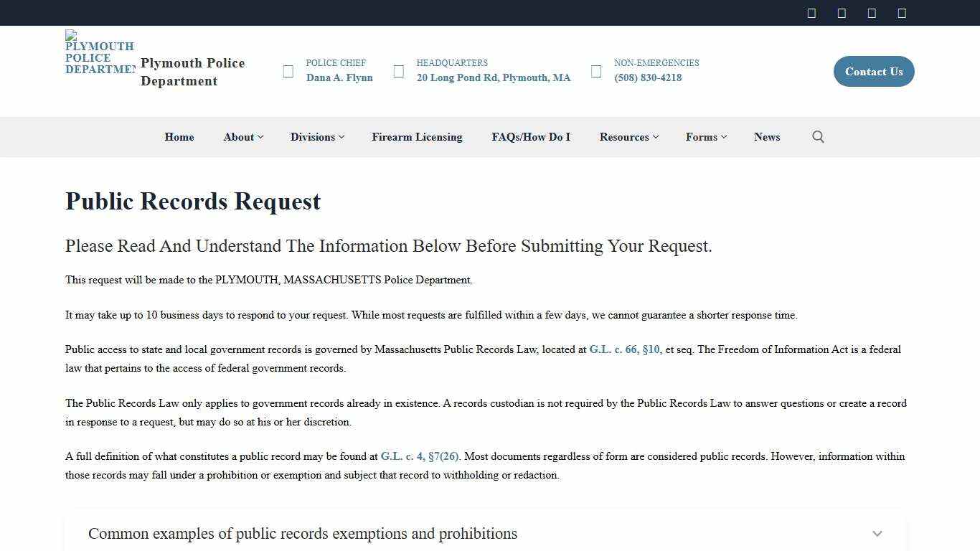Open the search using the magnifier icon
The width and height of the screenshot is (980, 551).
818,136
